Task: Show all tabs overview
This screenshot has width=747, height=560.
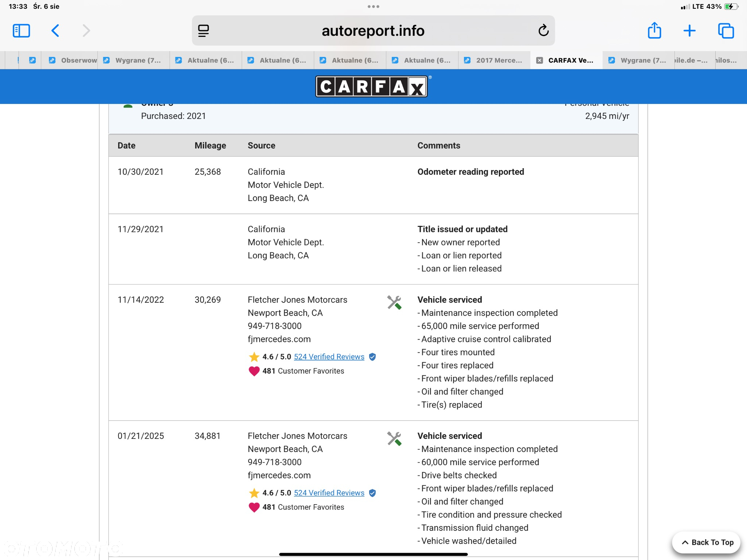Action: [x=726, y=31]
